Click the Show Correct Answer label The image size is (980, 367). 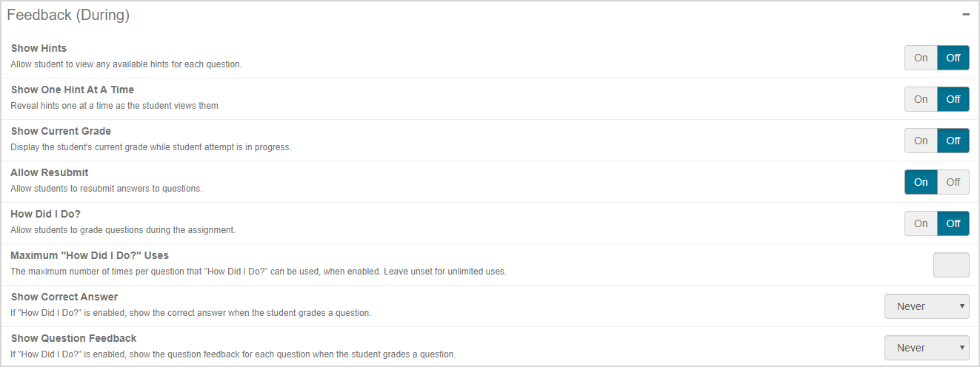coord(64,297)
